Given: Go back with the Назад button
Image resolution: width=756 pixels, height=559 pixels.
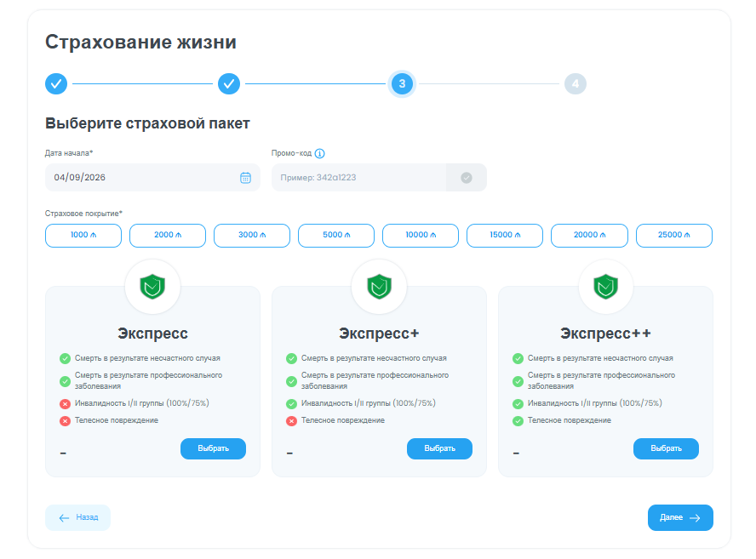Looking at the screenshot, I should coord(77,517).
